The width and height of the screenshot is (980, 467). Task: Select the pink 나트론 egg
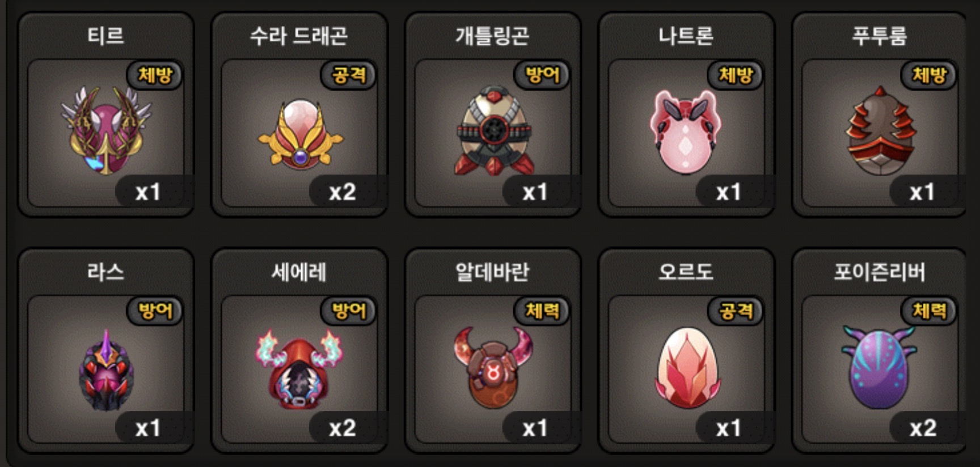click(686, 132)
